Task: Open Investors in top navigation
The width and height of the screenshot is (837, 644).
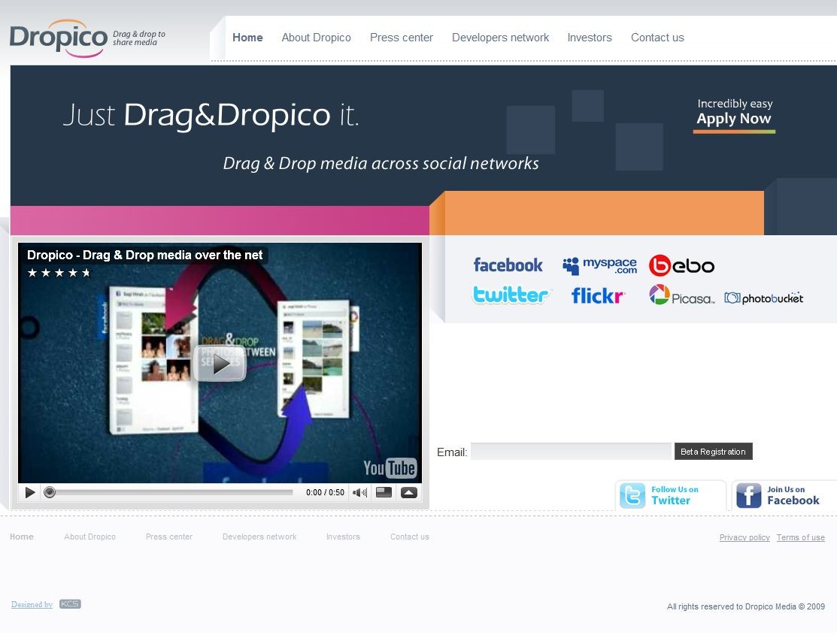Action: 590,38
